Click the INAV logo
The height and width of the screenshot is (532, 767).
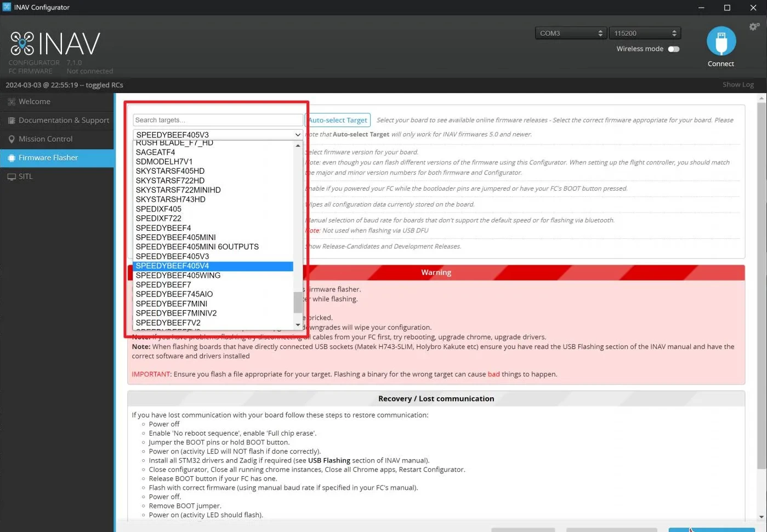click(x=55, y=43)
